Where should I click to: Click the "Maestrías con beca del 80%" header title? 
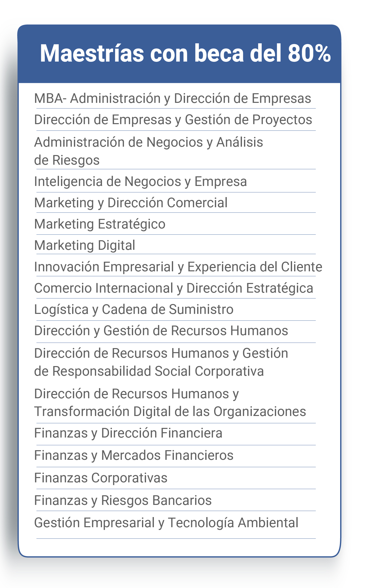[185, 53]
